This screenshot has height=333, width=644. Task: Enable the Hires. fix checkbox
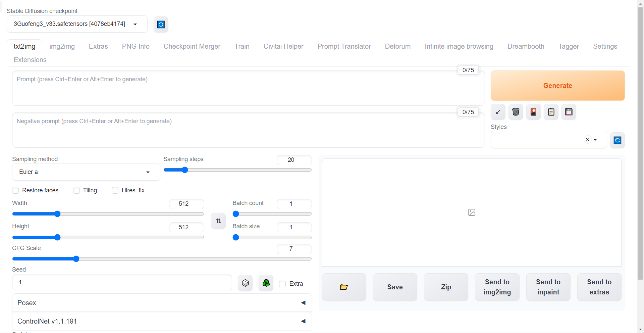pos(115,190)
